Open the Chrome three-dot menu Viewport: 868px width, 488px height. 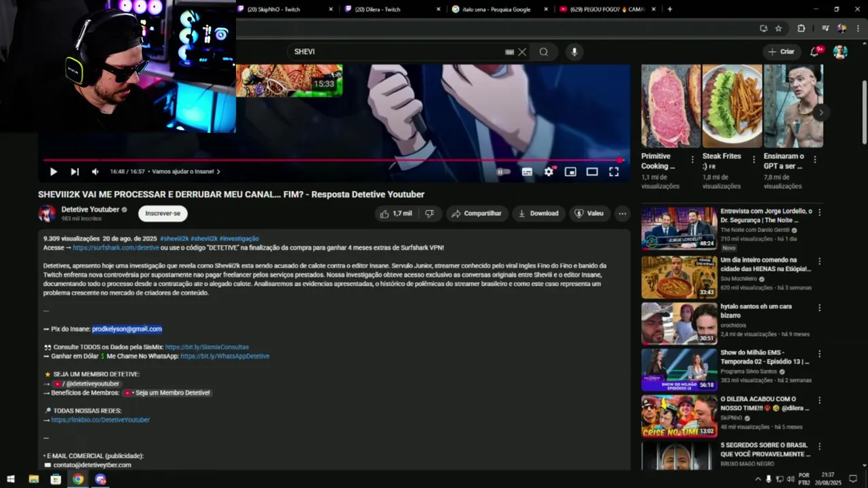[858, 28]
